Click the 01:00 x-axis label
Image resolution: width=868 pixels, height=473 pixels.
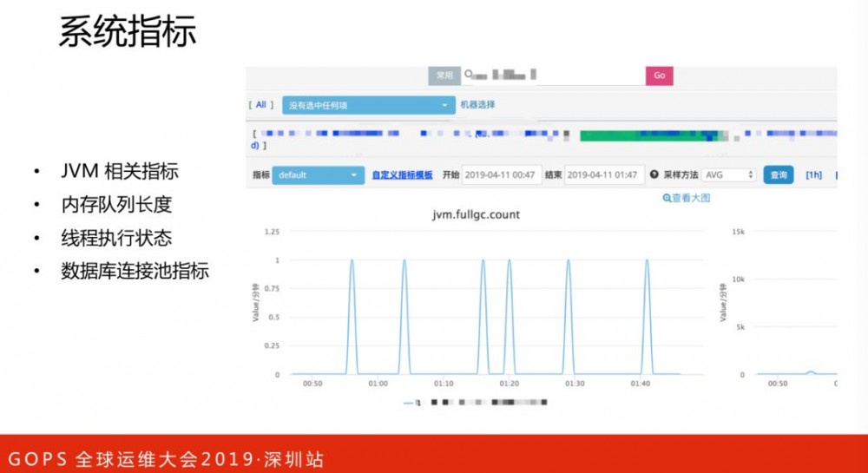pos(378,384)
